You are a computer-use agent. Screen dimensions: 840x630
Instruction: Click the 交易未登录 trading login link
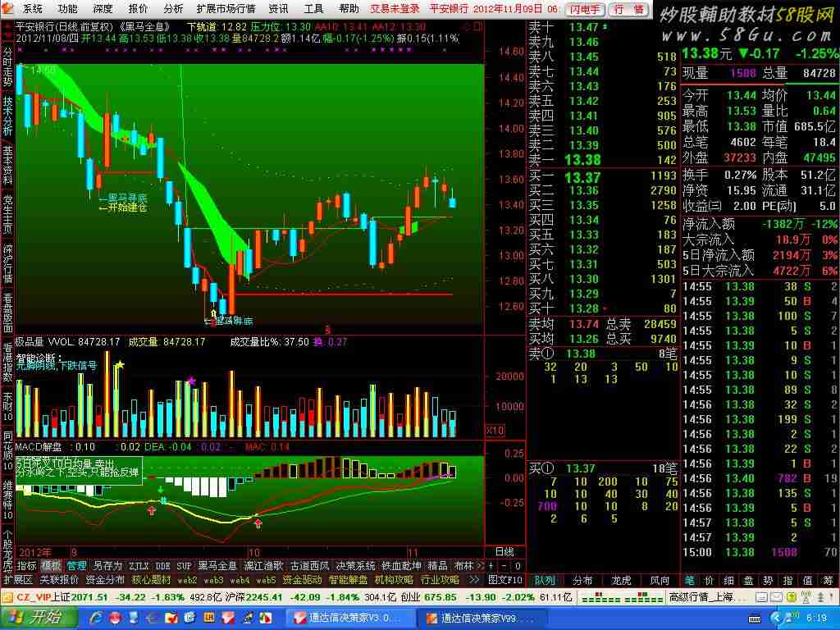[395, 8]
